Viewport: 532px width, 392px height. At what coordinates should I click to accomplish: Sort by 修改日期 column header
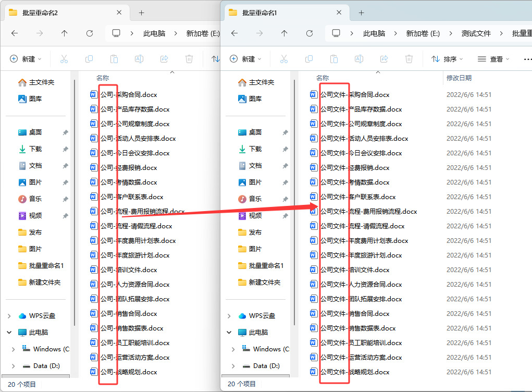(x=459, y=78)
